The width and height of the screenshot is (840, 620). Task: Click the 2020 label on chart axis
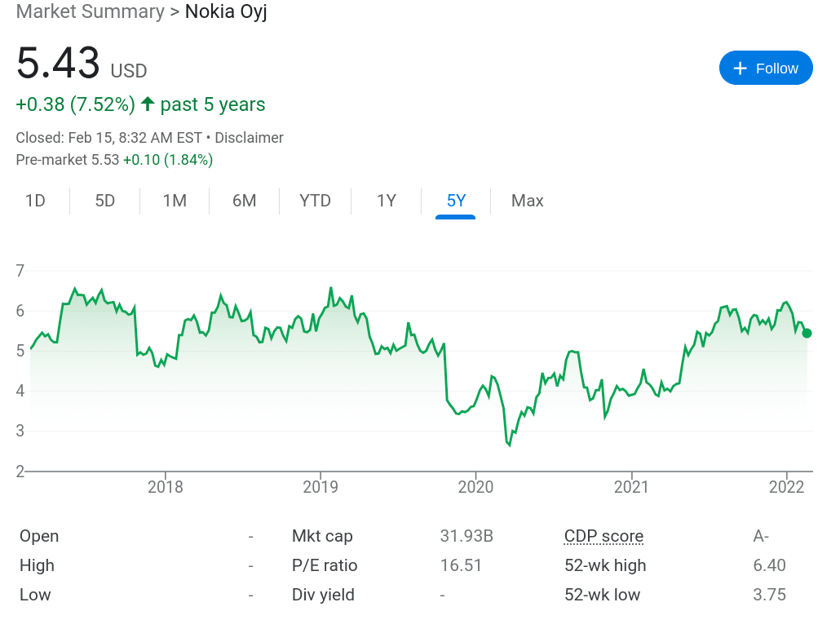click(476, 487)
